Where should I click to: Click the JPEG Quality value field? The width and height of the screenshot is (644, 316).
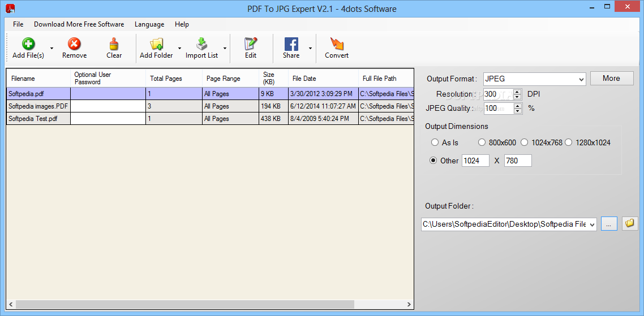499,109
